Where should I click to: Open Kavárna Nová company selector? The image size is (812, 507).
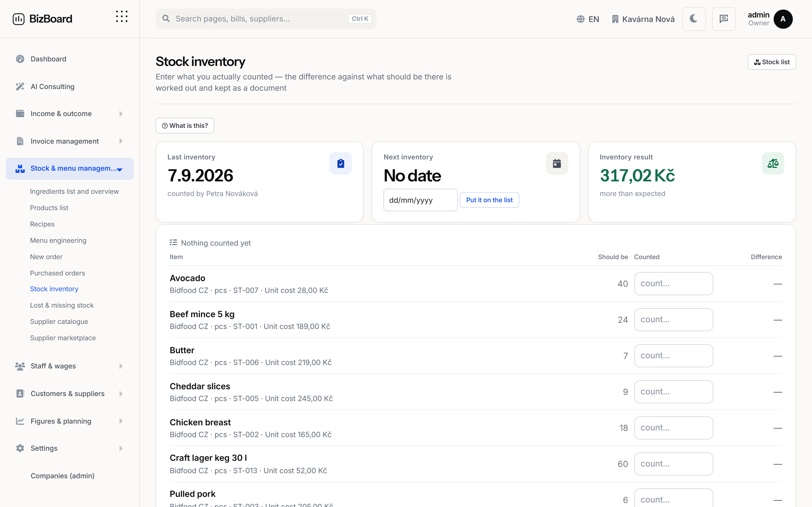tap(643, 19)
